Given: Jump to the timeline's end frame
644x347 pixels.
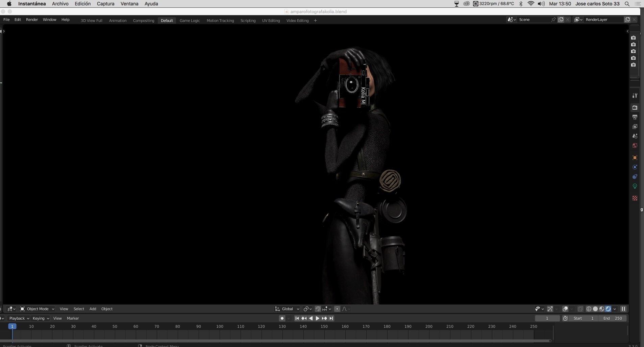Looking at the screenshot, I should coord(331,318).
